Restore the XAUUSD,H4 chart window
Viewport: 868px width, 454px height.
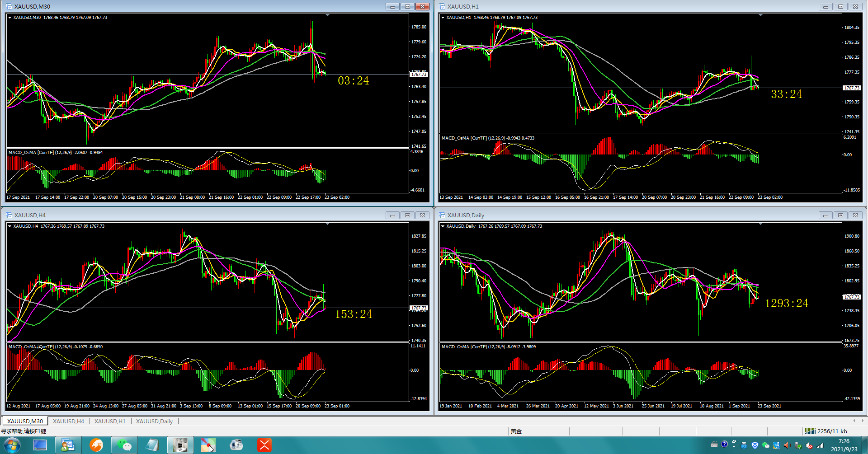[407, 215]
